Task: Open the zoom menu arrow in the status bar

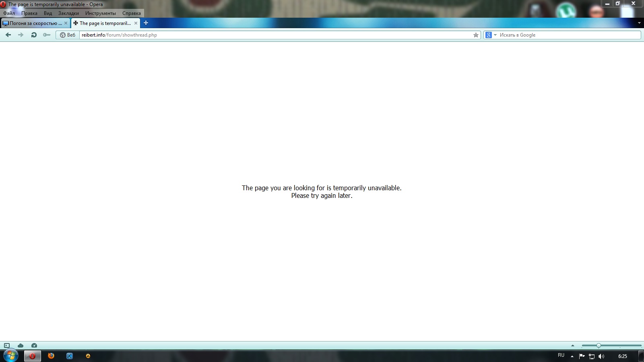Action: [x=572, y=346]
